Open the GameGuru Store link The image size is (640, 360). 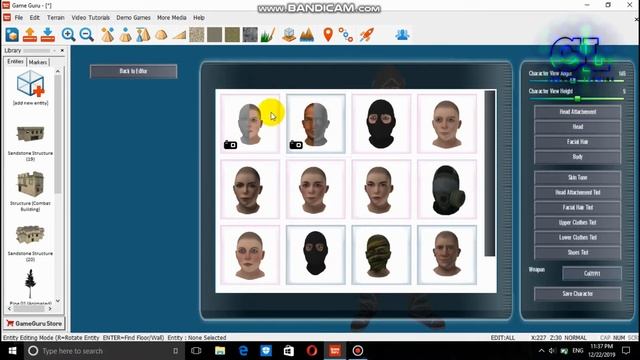click(34, 324)
